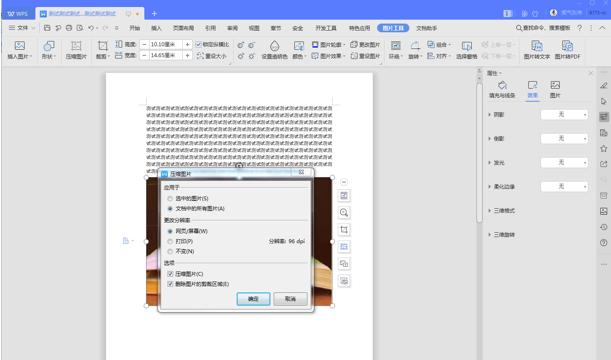611x360 pixels.
Task: Click the print icon in quick toolbar
Action: tap(69, 28)
